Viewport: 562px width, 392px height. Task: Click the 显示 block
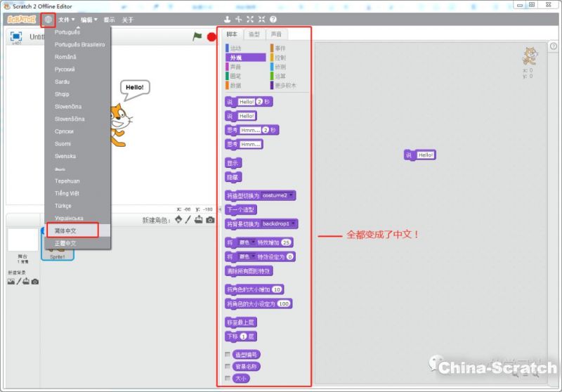(x=233, y=163)
